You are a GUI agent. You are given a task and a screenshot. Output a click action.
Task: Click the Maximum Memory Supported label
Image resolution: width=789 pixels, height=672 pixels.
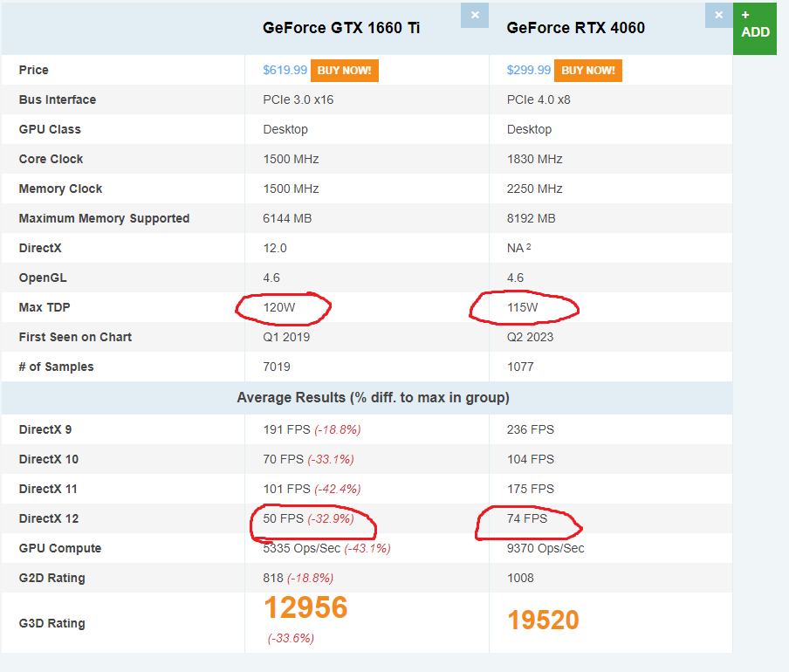[104, 218]
